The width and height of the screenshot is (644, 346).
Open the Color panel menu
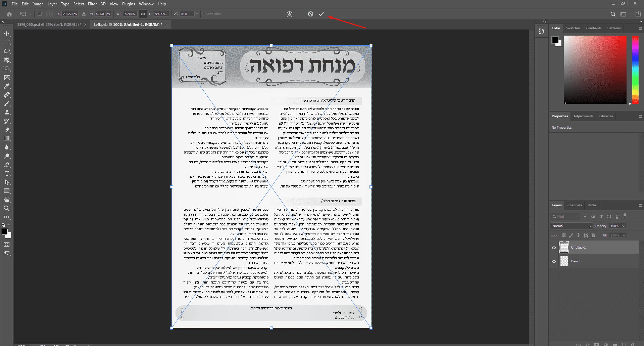point(640,28)
